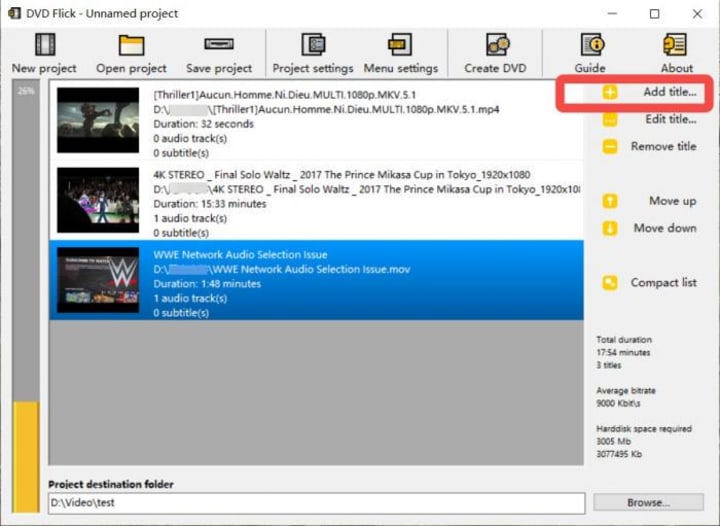This screenshot has height=526, width=720.
Task: Click the Create DVD icon
Action: [x=497, y=45]
